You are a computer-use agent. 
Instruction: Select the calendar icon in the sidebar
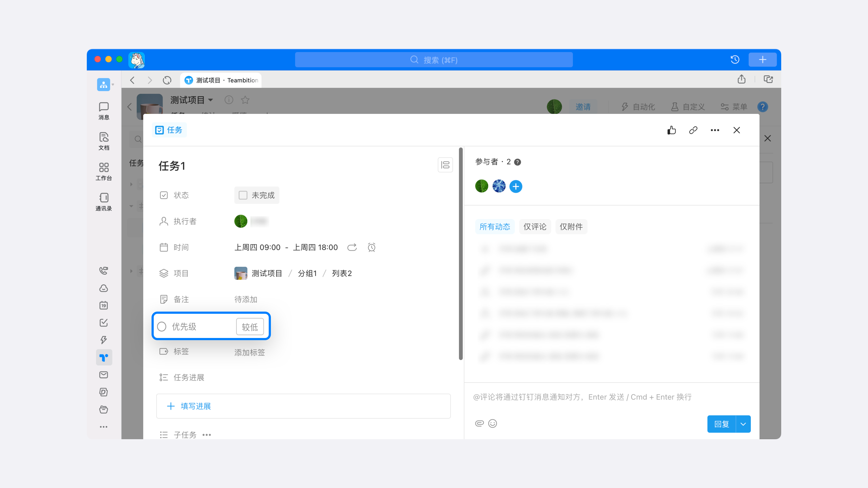click(104, 305)
